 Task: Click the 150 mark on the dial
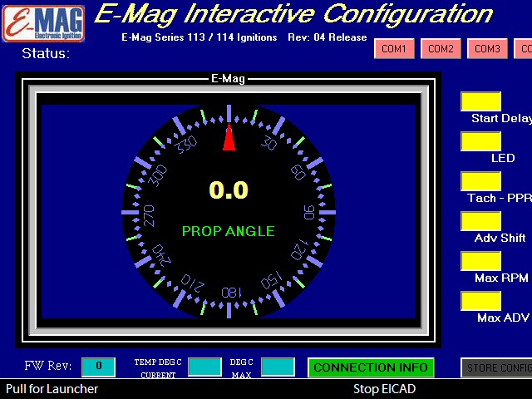271,280
